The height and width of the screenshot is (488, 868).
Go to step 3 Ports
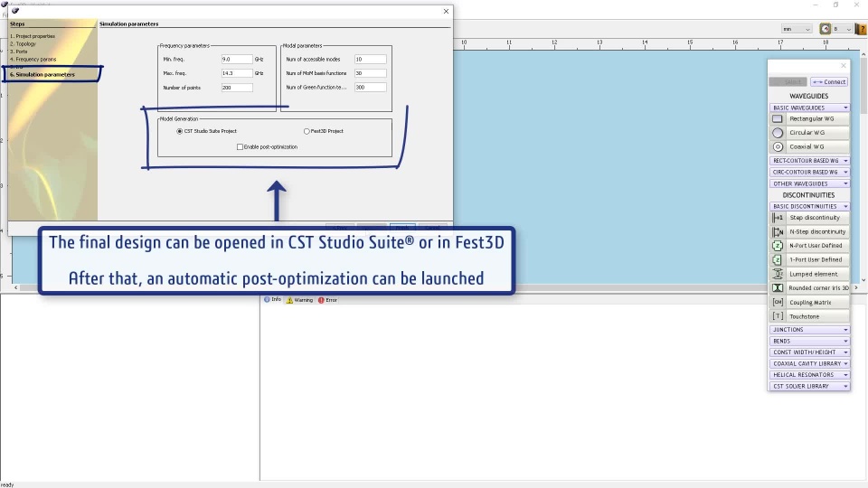pyautogui.click(x=18, y=52)
